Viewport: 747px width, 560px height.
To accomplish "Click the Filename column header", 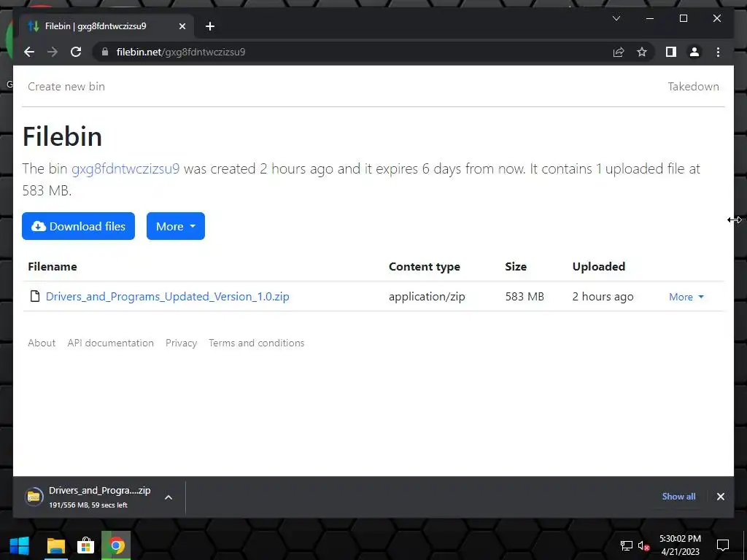I will pyautogui.click(x=53, y=267).
